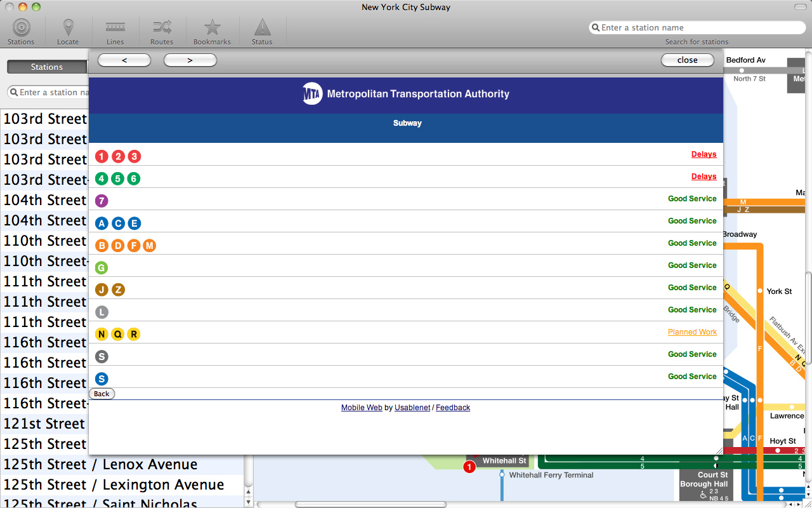Go back with the < browser button
This screenshot has width=812, height=508.
point(124,60)
